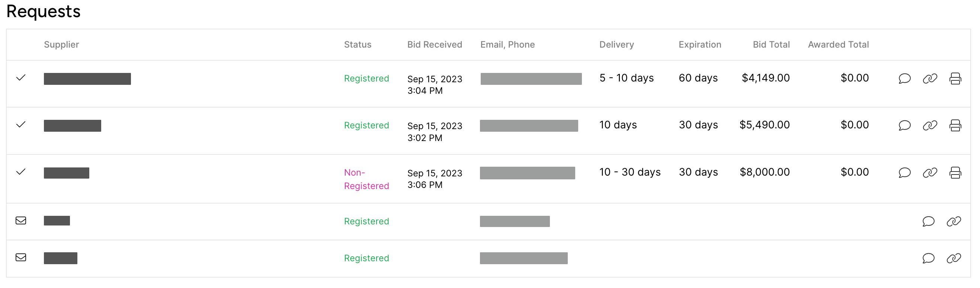This screenshot has height=288, width=980.
Task: Click checkmark on the $4,149.00 bid row
Action: point(21,78)
